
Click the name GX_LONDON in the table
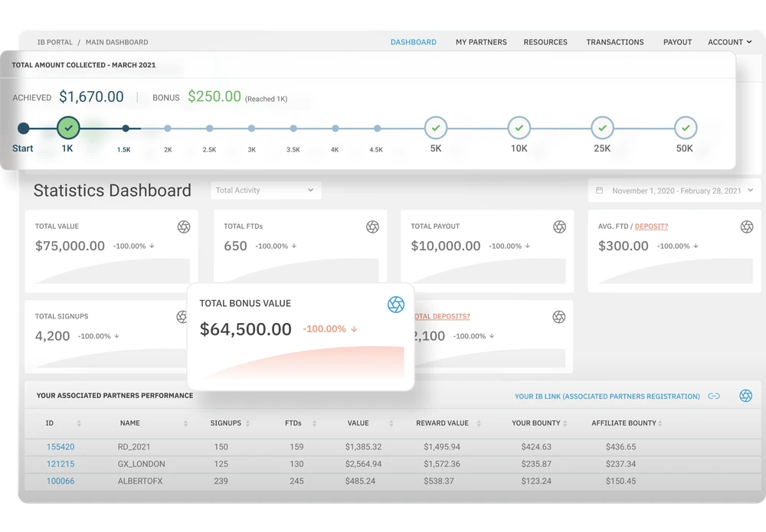point(141,464)
